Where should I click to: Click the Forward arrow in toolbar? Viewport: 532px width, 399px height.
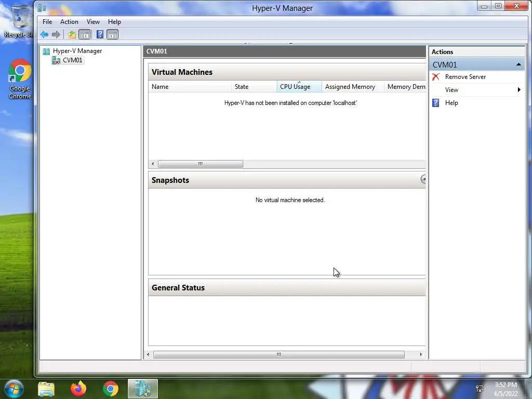point(56,34)
